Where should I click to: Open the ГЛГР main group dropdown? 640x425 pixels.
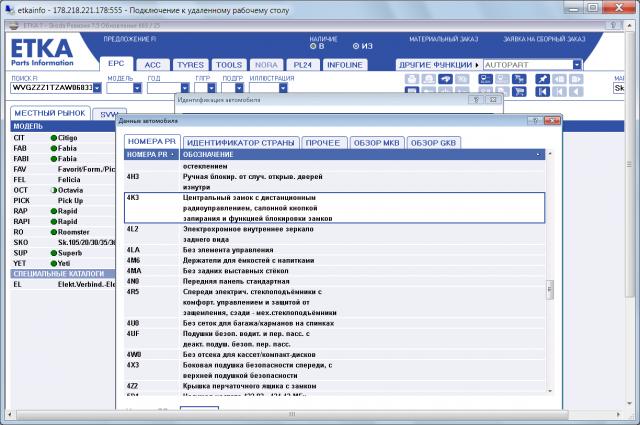(211, 88)
